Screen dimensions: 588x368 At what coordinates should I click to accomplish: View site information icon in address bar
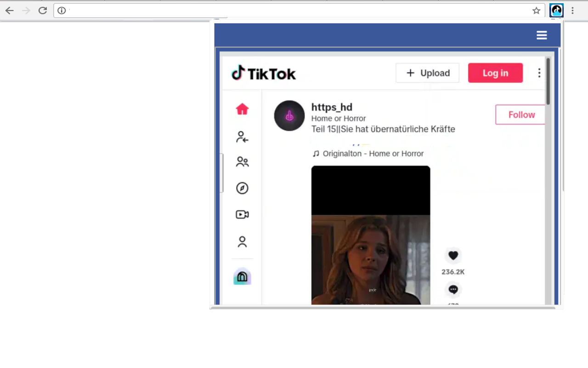tap(62, 11)
